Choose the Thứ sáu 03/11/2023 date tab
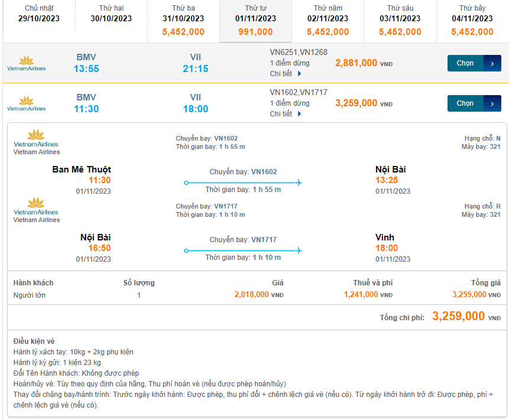This screenshot has width=509, height=420. click(x=400, y=21)
